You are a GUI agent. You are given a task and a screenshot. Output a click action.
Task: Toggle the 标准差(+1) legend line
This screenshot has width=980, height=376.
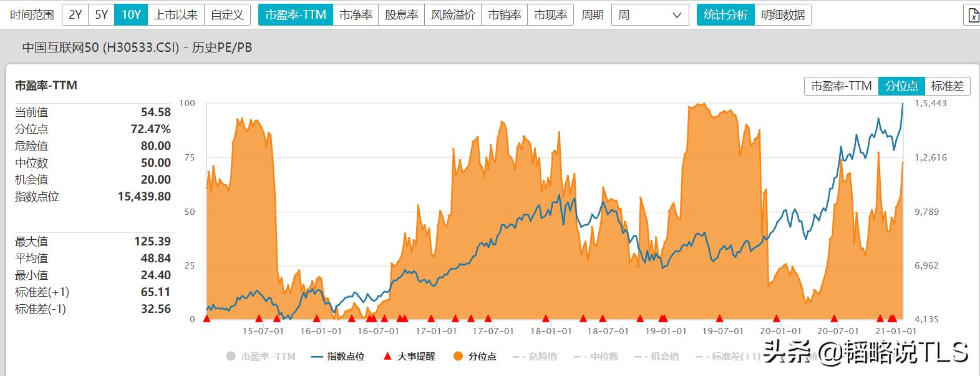pyautogui.click(x=728, y=356)
